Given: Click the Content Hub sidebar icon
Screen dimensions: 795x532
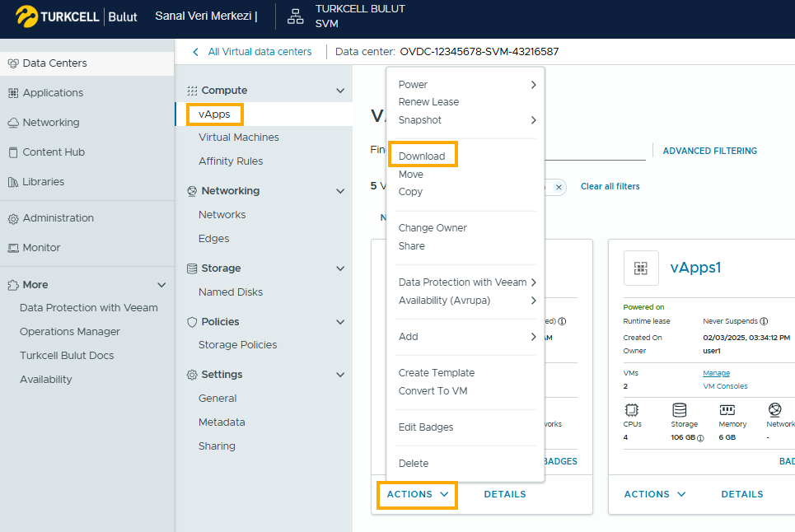Looking at the screenshot, I should (13, 152).
